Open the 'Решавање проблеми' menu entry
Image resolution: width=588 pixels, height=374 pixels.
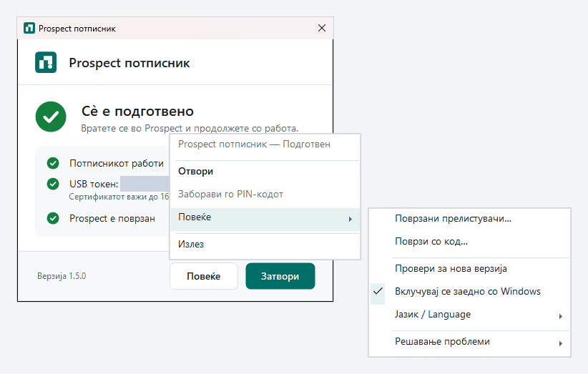[470, 342]
